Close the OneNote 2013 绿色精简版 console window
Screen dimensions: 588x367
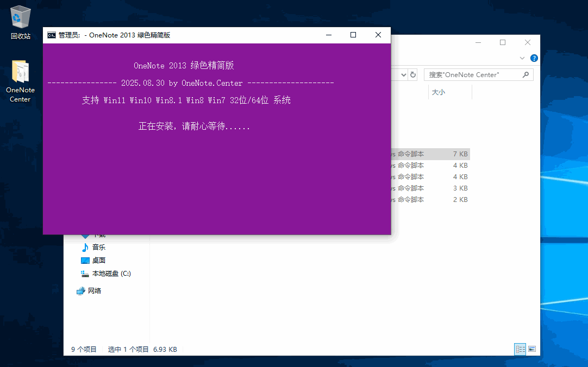[x=378, y=35]
